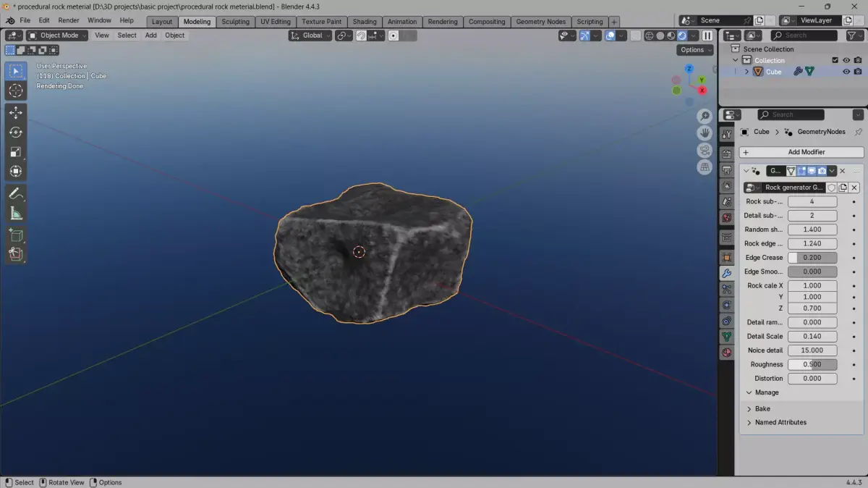Click the Add Modifier button
Image resolution: width=868 pixels, height=488 pixels.
coord(801,152)
